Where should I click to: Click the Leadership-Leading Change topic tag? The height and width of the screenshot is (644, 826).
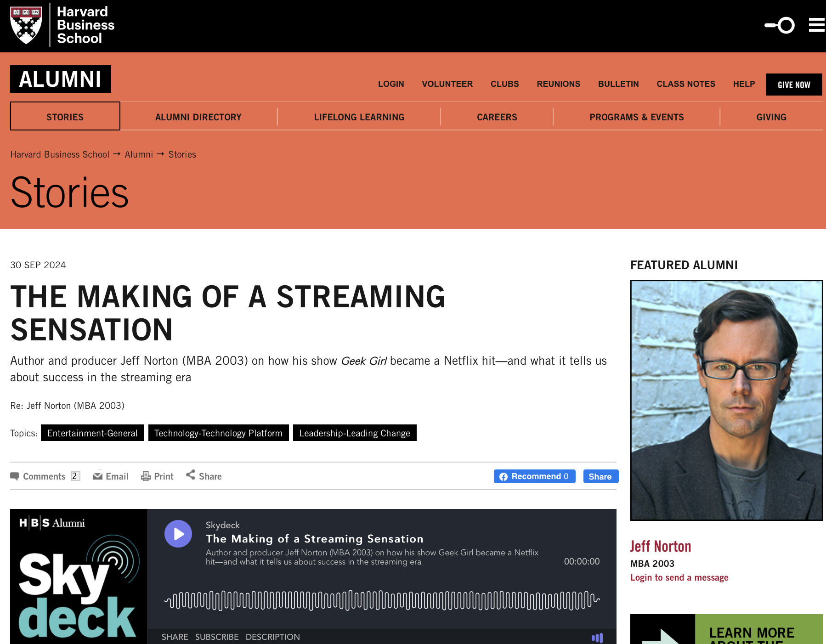pyautogui.click(x=355, y=433)
